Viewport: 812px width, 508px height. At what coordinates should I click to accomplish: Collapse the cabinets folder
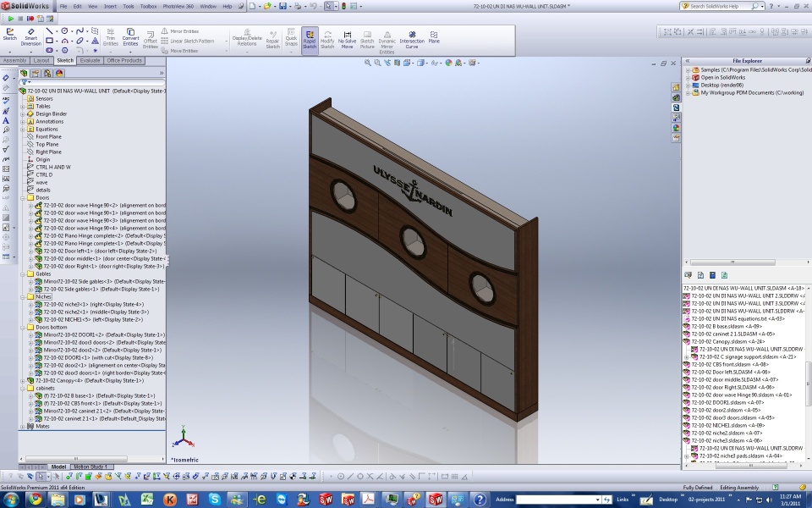[23, 389]
